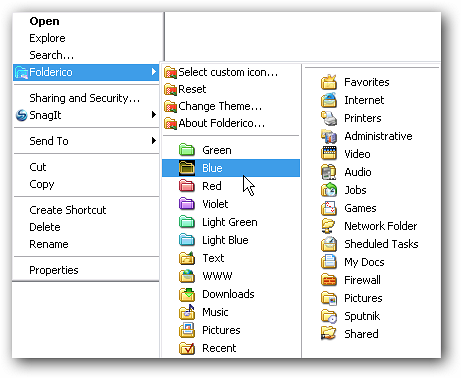Click the Green folder icon

(x=187, y=150)
